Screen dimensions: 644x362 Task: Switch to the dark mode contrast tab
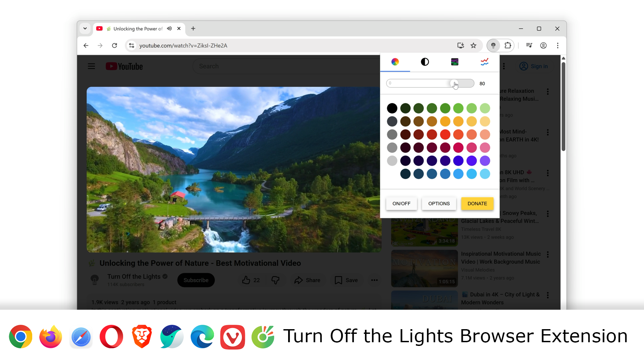click(x=425, y=62)
